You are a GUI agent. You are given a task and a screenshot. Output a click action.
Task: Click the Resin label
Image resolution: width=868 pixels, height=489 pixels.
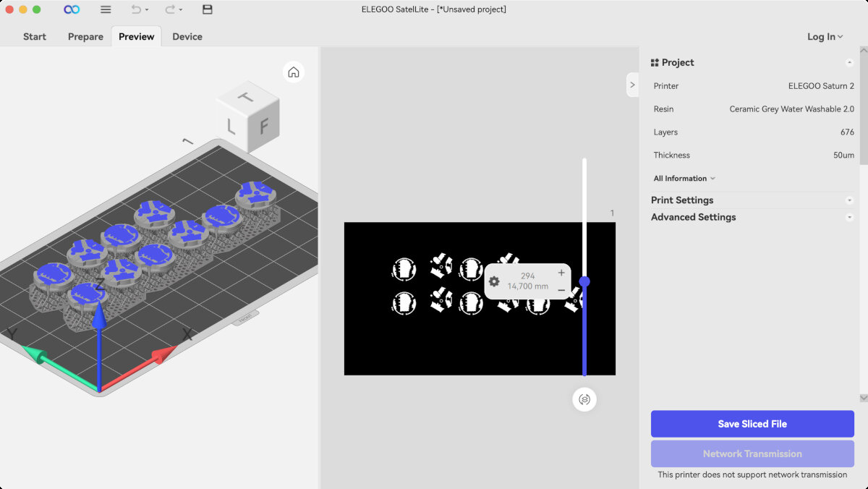click(663, 109)
